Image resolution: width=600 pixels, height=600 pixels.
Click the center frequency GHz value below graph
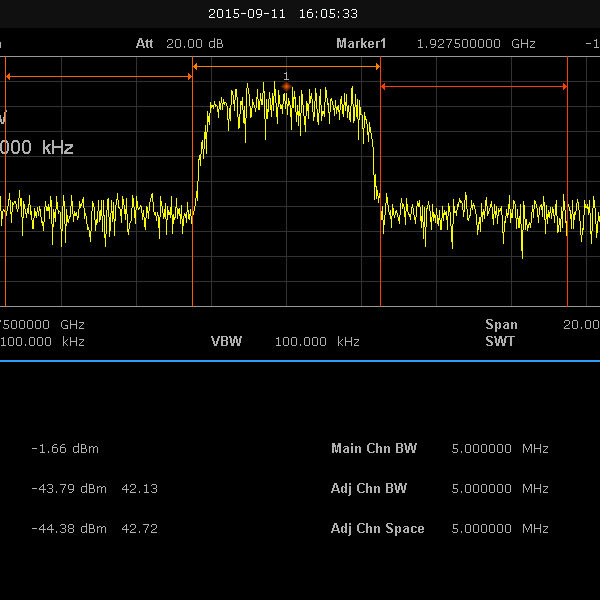click(x=40, y=324)
